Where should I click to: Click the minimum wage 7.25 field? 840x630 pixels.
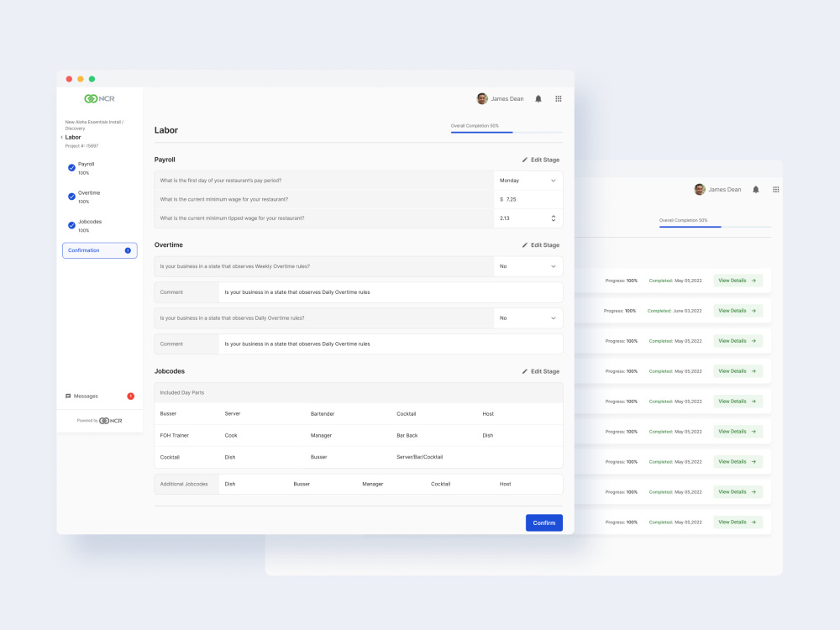coord(528,199)
